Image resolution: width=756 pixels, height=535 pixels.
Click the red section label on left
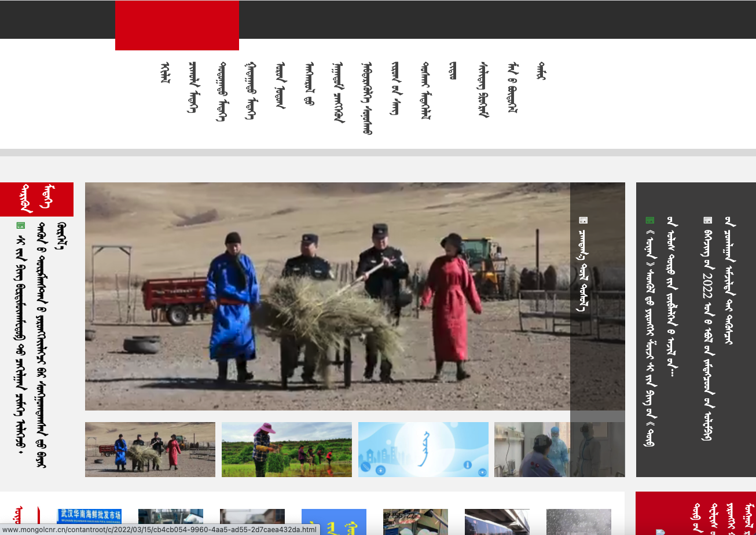point(36,199)
